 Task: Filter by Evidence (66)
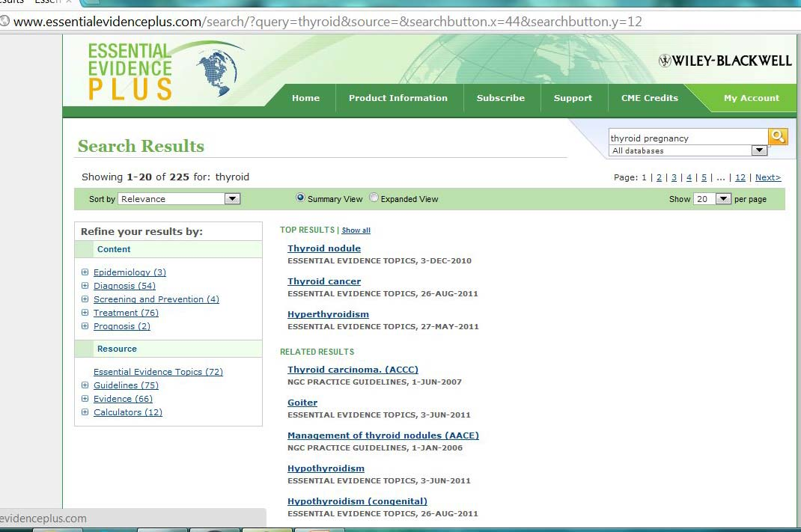pyautogui.click(x=123, y=398)
